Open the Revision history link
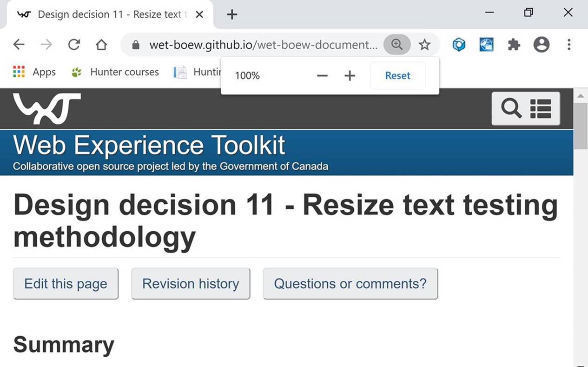Screen dimensions: 588x367 pyautogui.click(x=191, y=284)
